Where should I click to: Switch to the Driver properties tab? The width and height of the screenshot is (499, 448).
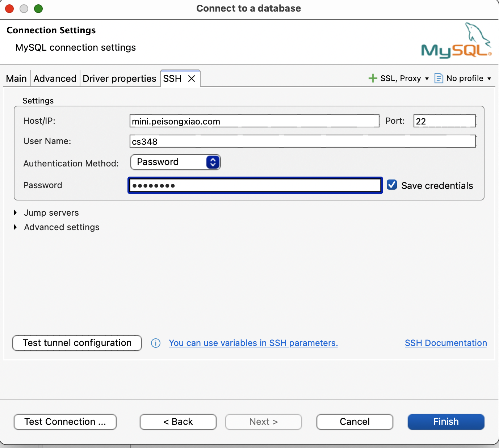[x=119, y=79]
